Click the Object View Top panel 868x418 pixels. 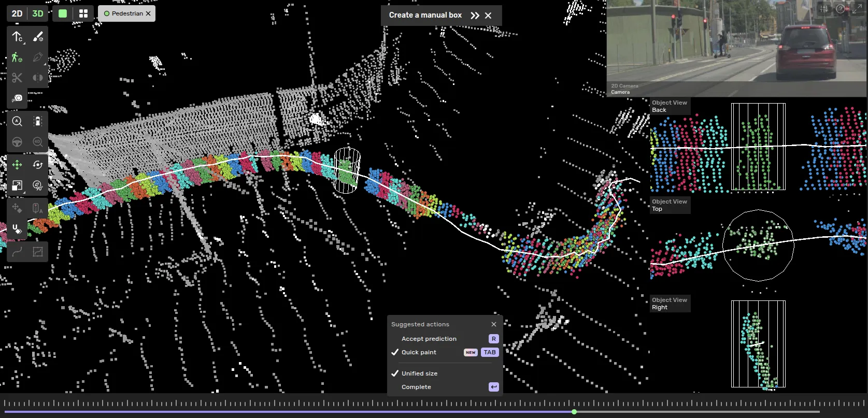pos(759,246)
